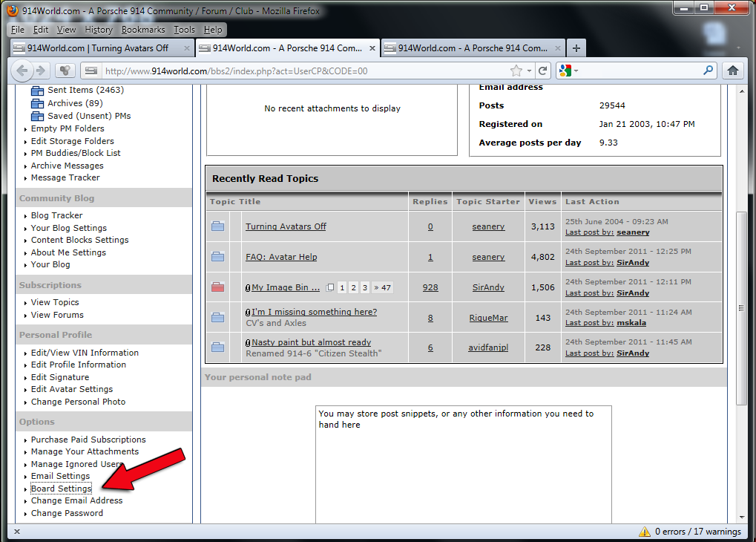Open Change Email Address option
The image size is (756, 542).
pyautogui.click(x=76, y=500)
